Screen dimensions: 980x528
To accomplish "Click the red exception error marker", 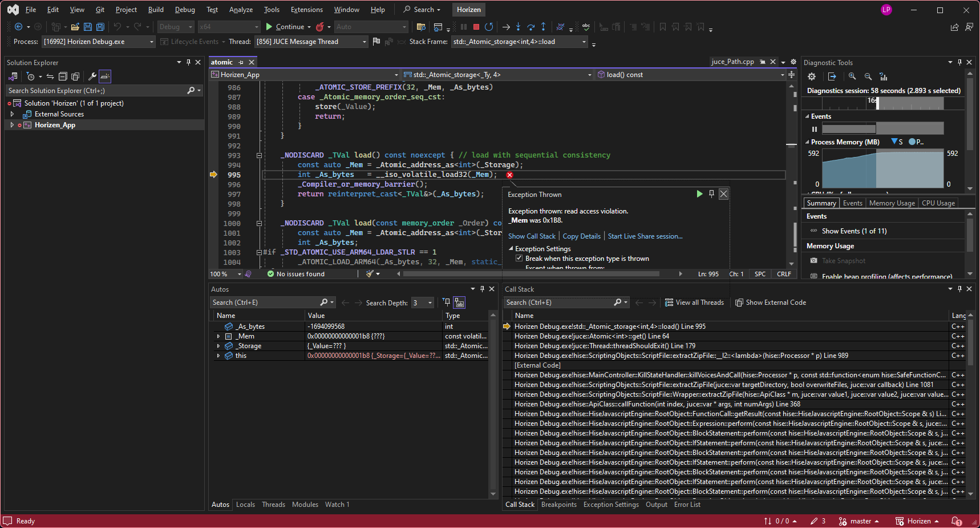I will pos(509,175).
